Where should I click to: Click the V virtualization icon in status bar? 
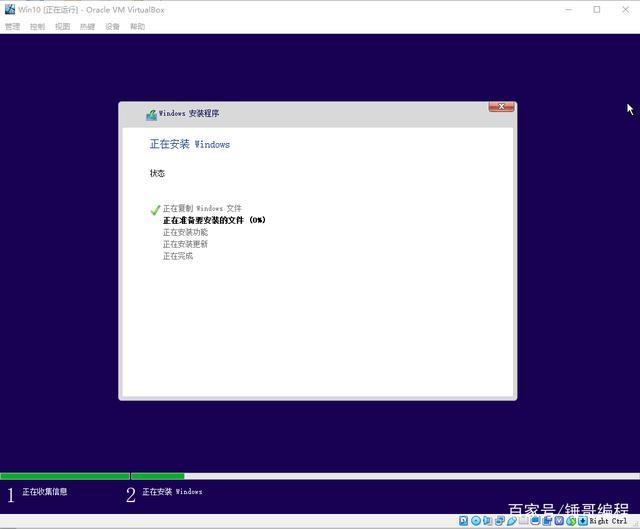tap(559, 521)
